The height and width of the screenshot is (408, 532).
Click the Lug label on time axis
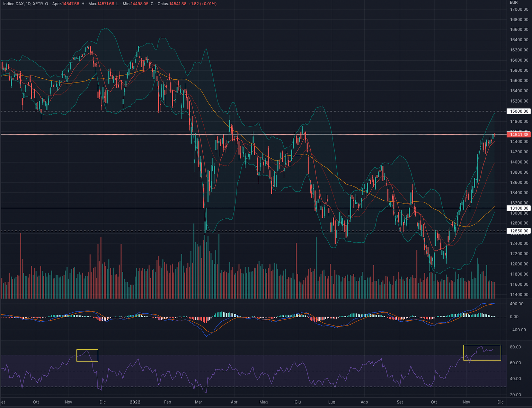[x=332, y=402]
